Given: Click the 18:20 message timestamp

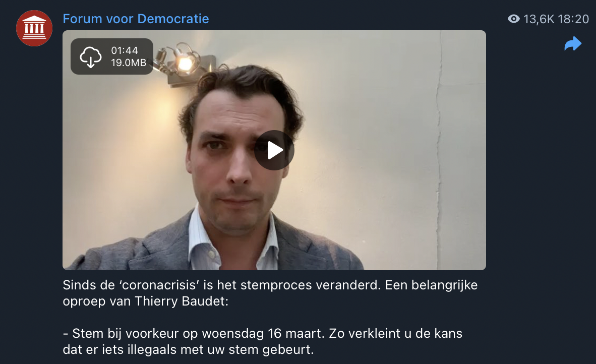Looking at the screenshot, I should [573, 19].
